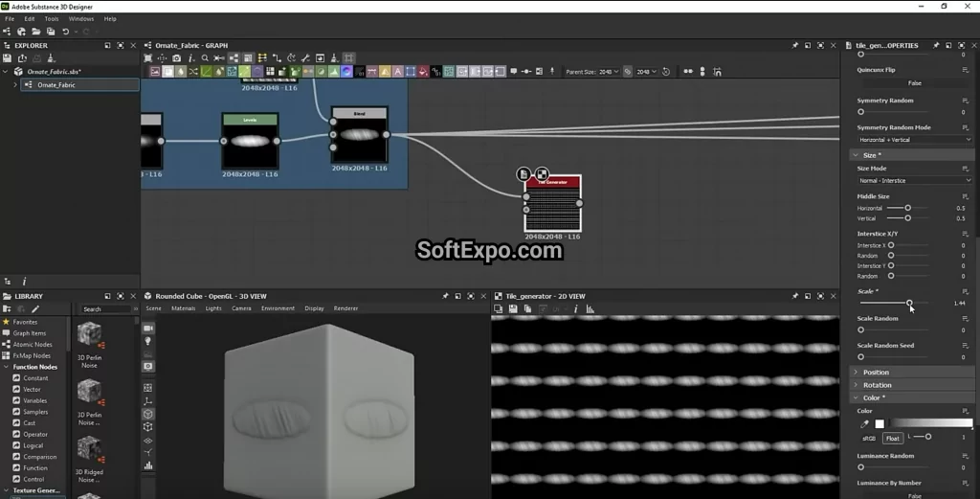Collapse the Size section

[x=856, y=155]
